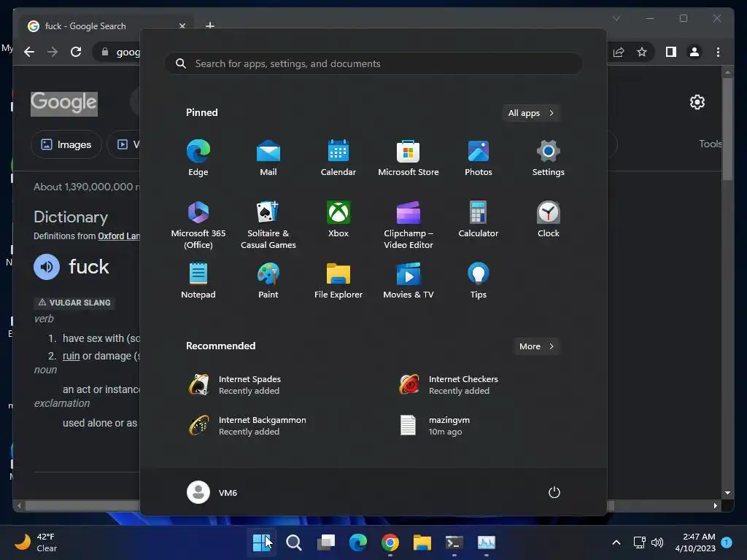Launch the Mail app
Viewport: 747px width, 560px height.
(x=268, y=158)
